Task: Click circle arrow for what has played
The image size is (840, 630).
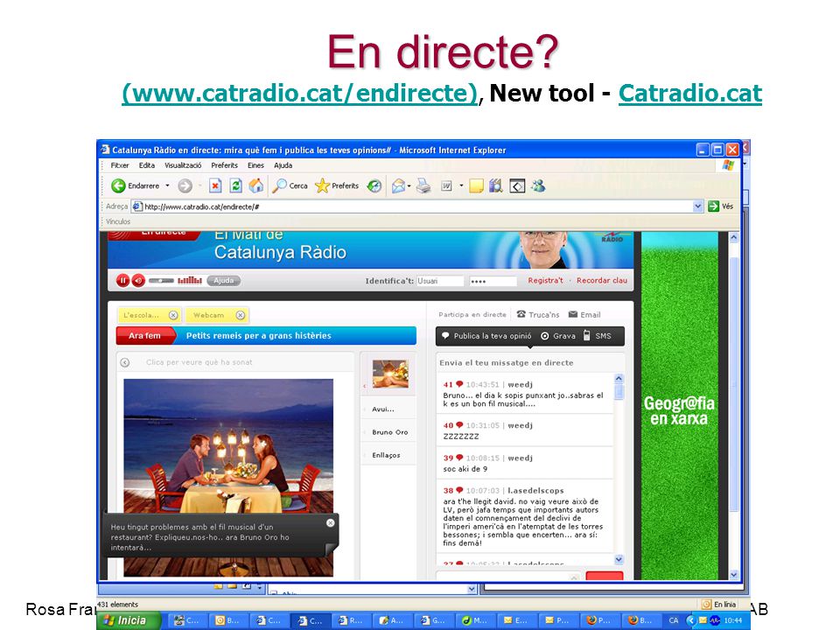Action: click(125, 362)
